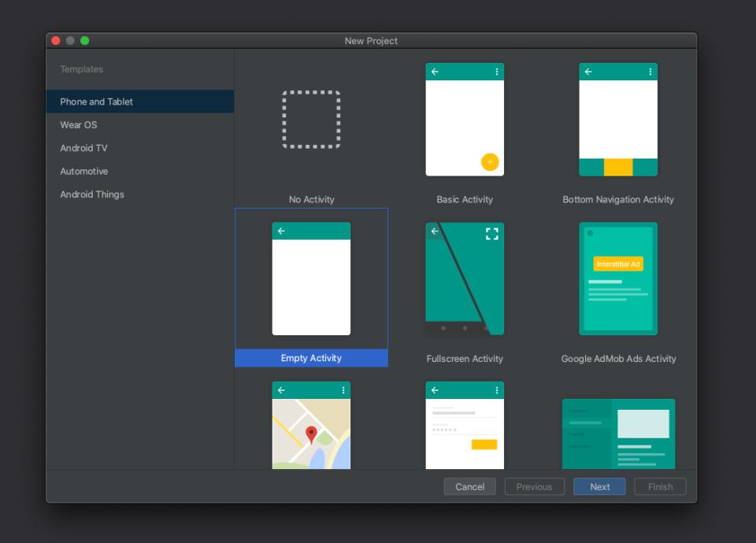Screen dimensions: 756x543
Task: Click the green macOS zoom window button
Action: coord(85,41)
